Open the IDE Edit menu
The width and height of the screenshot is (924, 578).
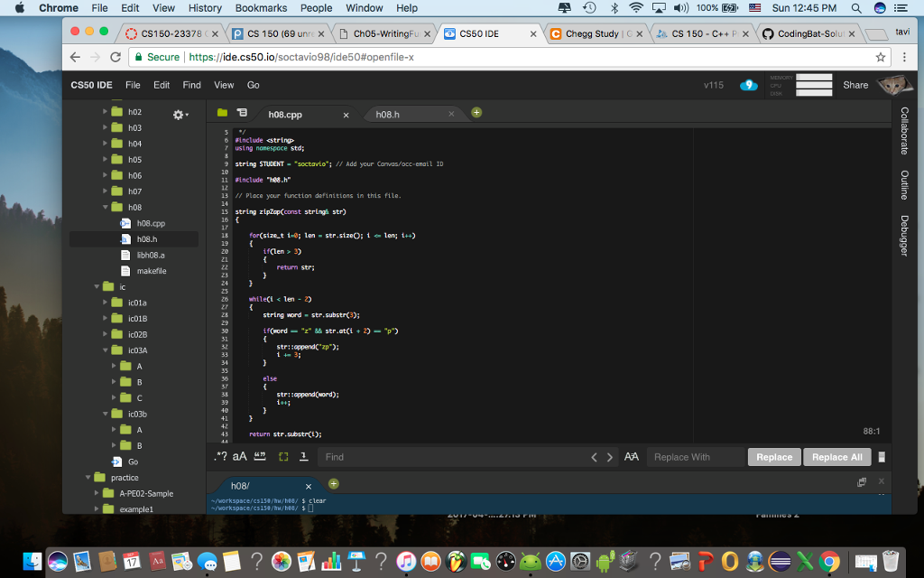pyautogui.click(x=162, y=85)
